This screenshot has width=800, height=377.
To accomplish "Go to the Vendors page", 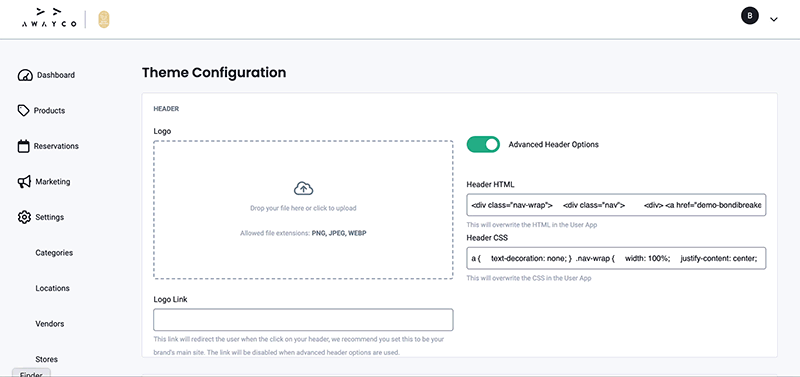I will pos(50,323).
